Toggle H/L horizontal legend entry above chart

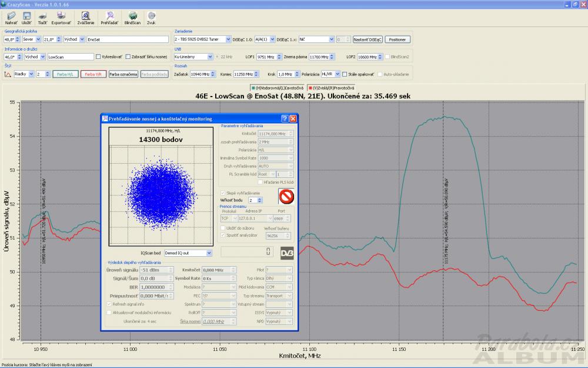(278, 88)
